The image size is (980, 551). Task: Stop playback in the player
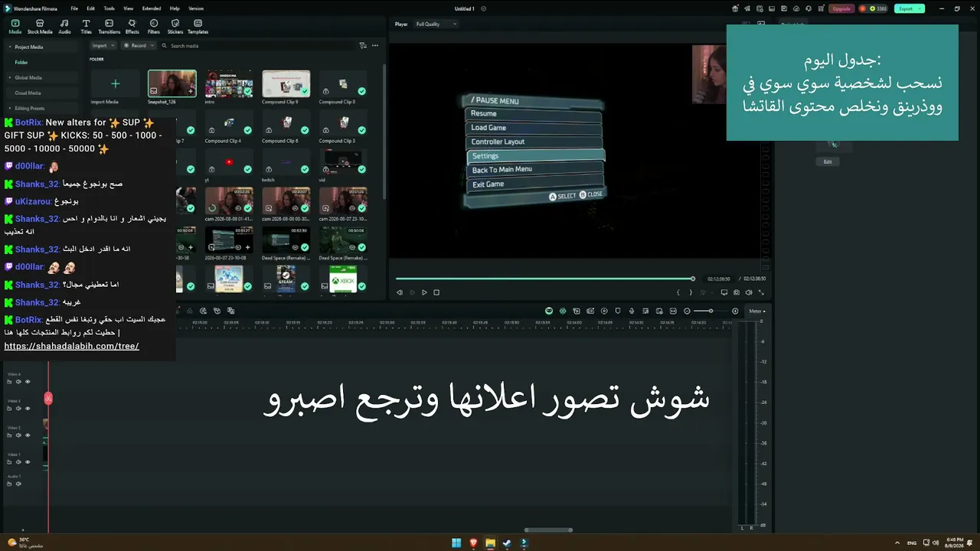[x=436, y=292]
